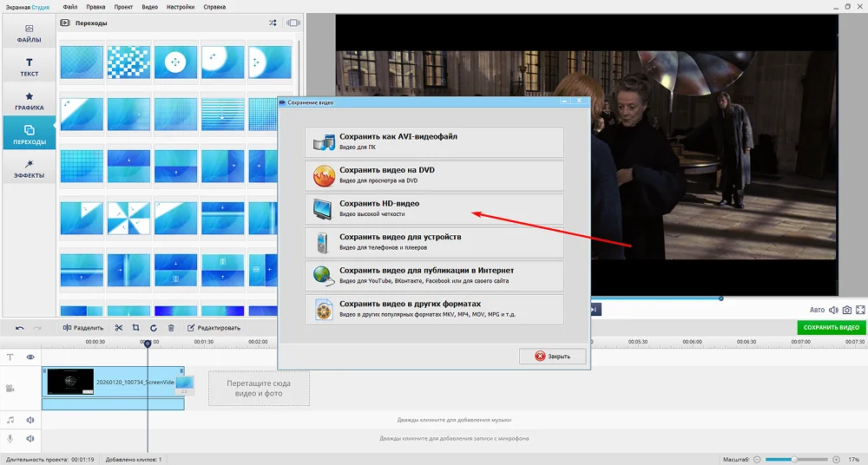Click the rotate clip icon
The height and width of the screenshot is (465, 868).
pyautogui.click(x=154, y=328)
